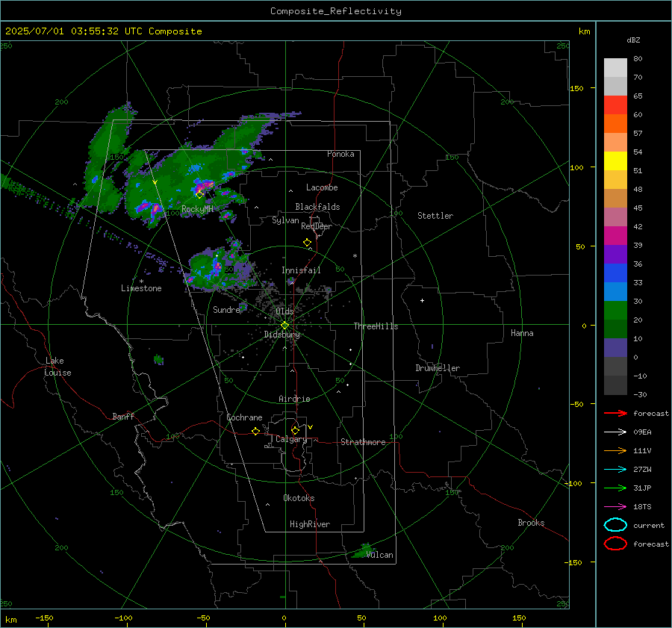Click the magenta swatch in the dBZ scale
This screenshot has width=672, height=628.
[x=615, y=236]
